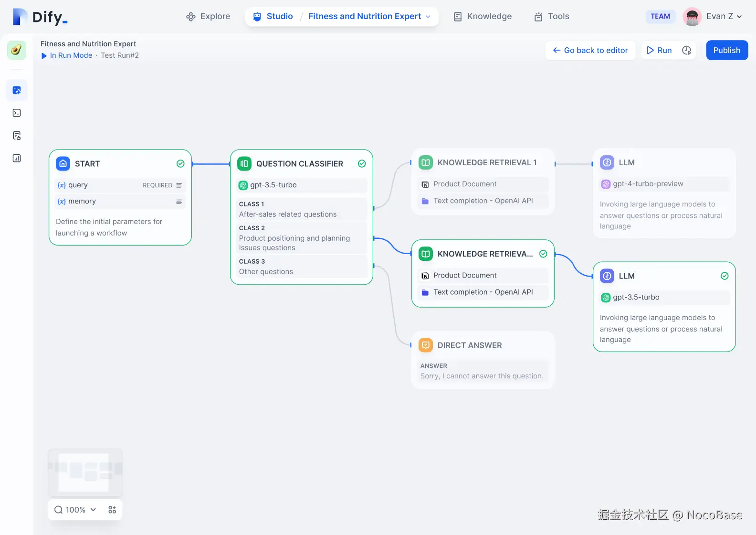
Task: Click the Start node success checkmark
Action: point(180,164)
